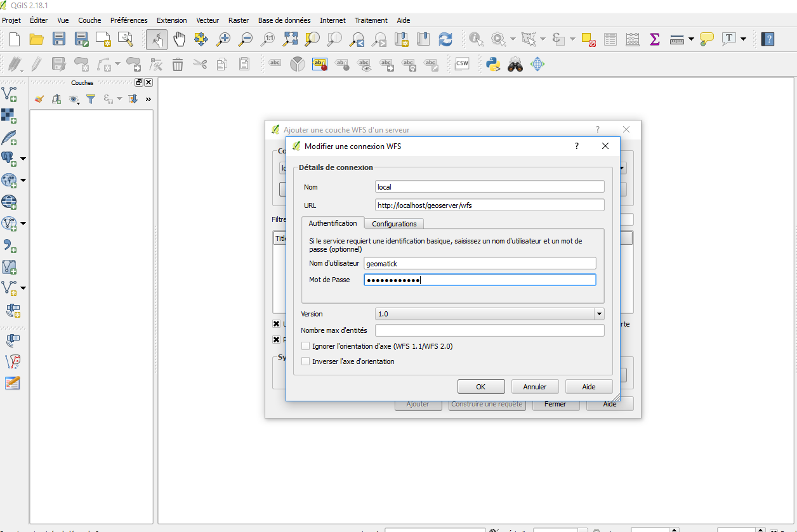Open the Couche menu
Image resolution: width=797 pixels, height=532 pixels.
tap(89, 20)
